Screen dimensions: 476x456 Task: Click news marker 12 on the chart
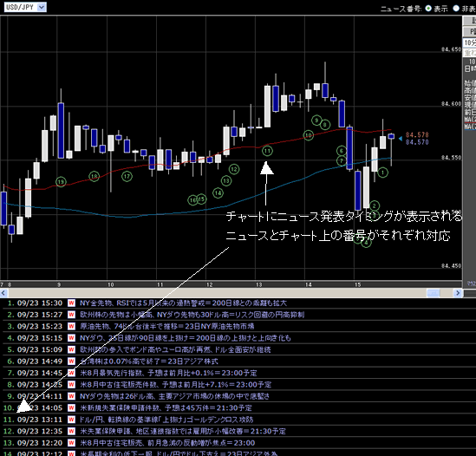coord(234,169)
